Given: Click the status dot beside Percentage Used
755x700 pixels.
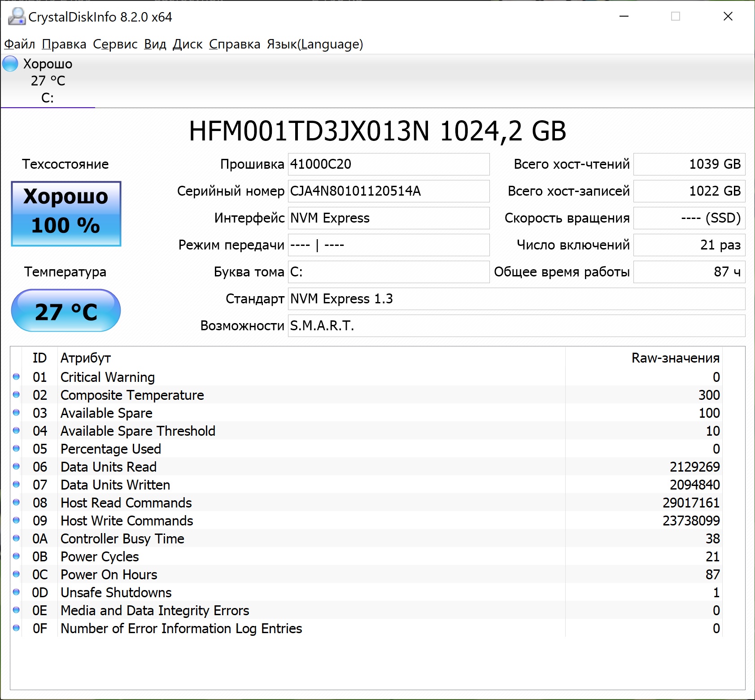Looking at the screenshot, I should point(17,449).
